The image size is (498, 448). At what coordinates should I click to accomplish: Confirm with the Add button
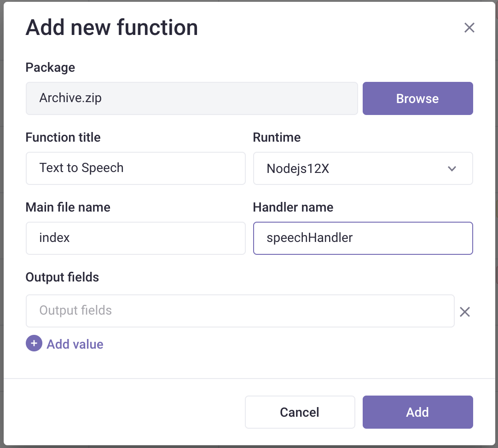417,412
